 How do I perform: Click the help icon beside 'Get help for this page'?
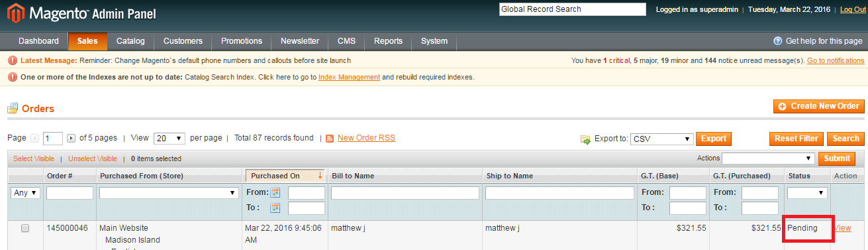(x=778, y=41)
